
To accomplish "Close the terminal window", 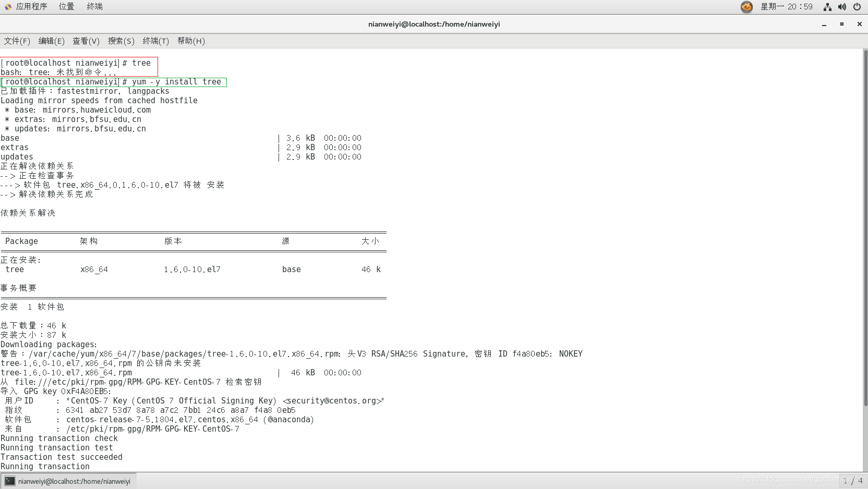I will (x=860, y=24).
